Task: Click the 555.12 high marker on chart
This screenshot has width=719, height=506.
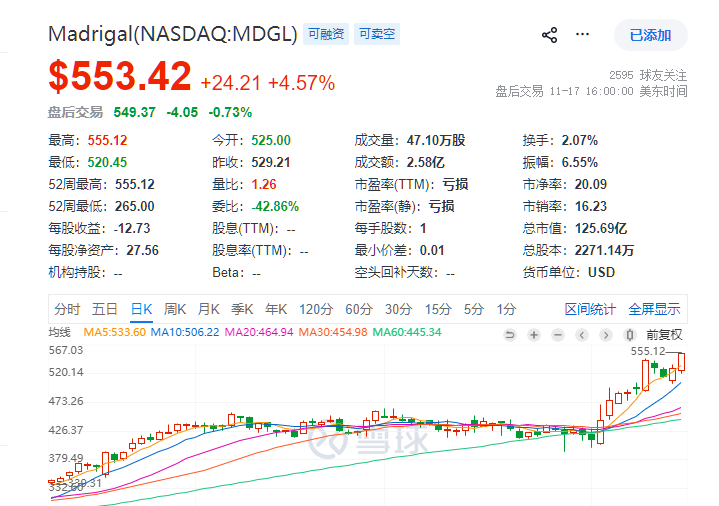Action: pos(647,351)
